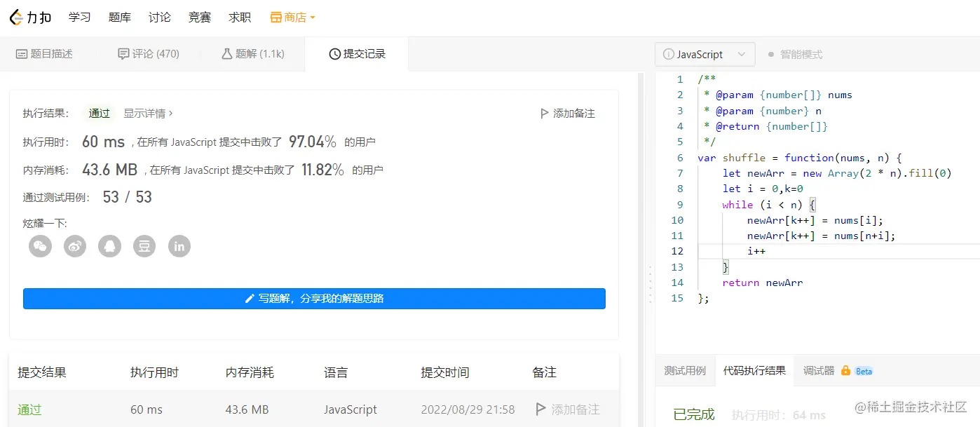Share result via WeChat icon

41,245
